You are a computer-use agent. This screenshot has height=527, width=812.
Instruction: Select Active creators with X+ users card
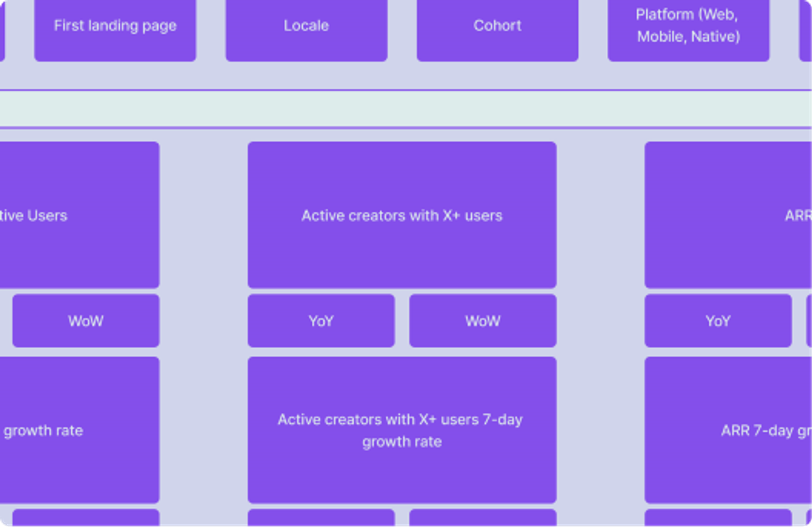click(x=402, y=215)
